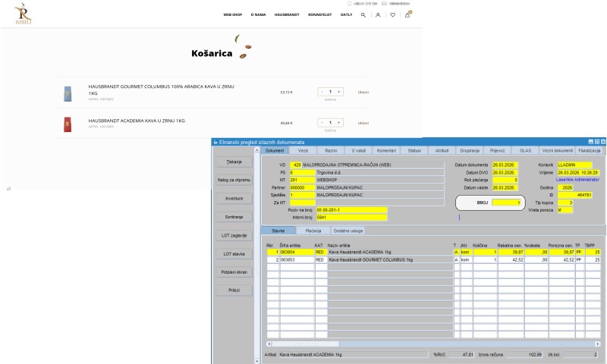Click the BROJ input field
The width and height of the screenshot is (607, 364).
506,202
